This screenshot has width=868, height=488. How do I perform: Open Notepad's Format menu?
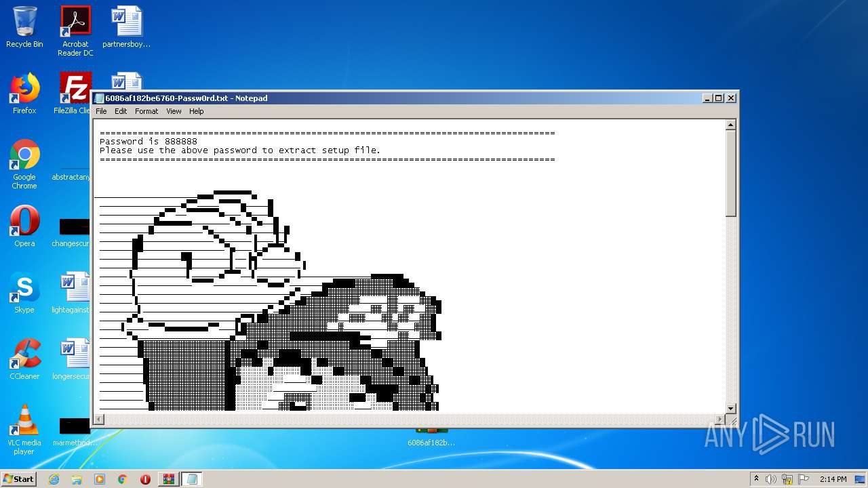(x=146, y=111)
